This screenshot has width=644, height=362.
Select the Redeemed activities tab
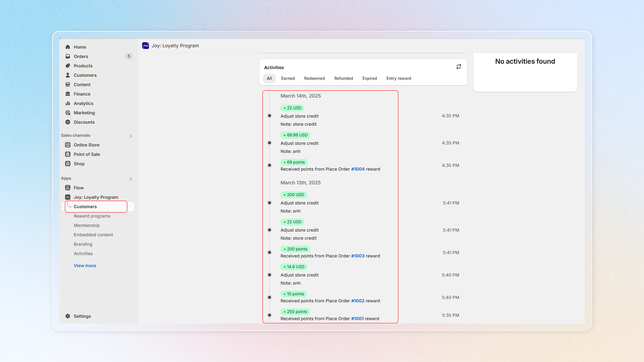(314, 78)
